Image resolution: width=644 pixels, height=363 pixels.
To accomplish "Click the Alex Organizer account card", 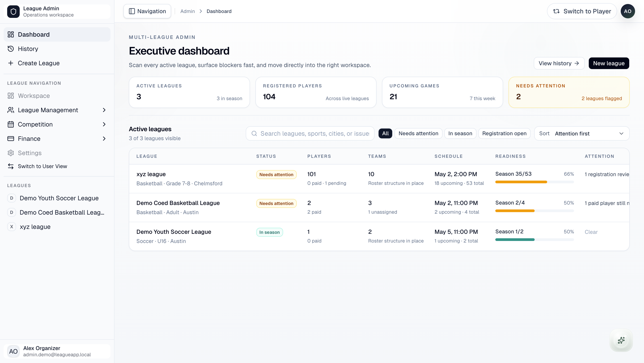I will pos(57,351).
